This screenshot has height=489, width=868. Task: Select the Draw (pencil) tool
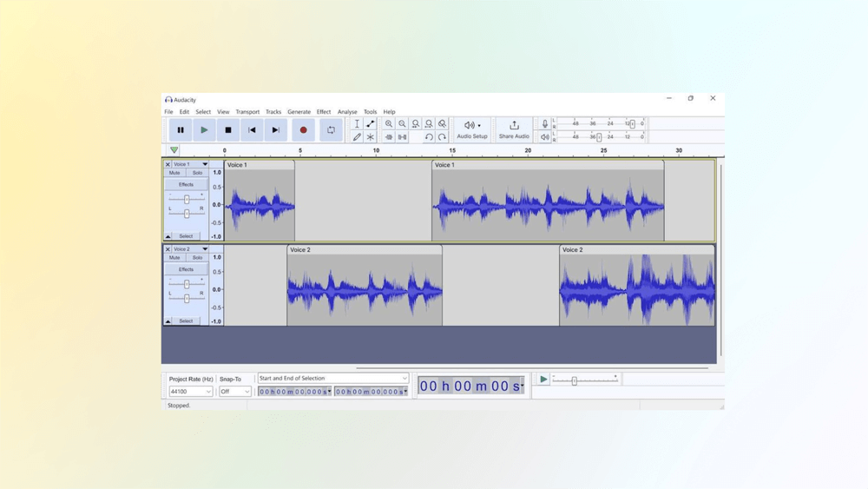click(x=357, y=136)
